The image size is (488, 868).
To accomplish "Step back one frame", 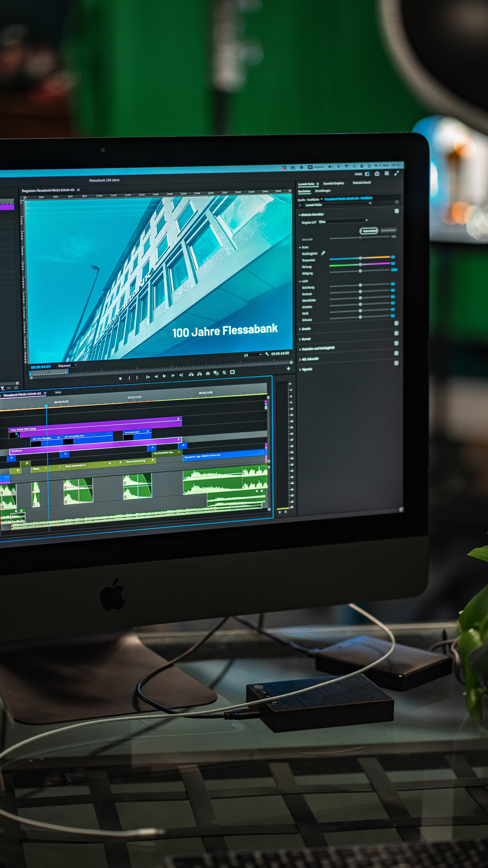I will pos(156,376).
